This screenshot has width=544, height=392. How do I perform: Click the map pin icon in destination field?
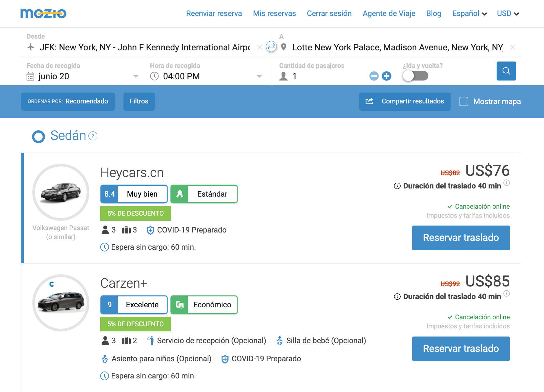coord(283,47)
